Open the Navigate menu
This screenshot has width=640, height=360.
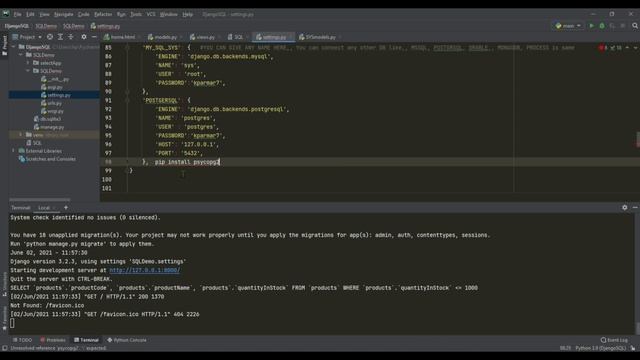tap(64, 14)
